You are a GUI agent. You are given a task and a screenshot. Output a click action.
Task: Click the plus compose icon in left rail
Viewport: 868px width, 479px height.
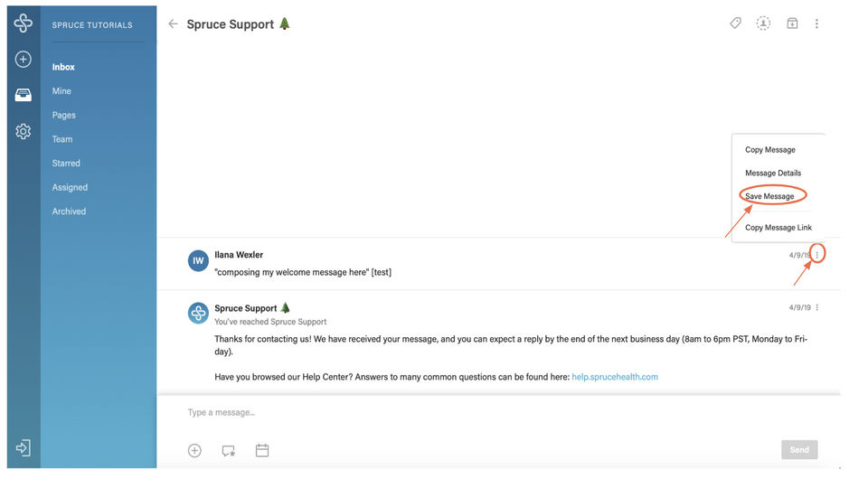pyautogui.click(x=24, y=60)
